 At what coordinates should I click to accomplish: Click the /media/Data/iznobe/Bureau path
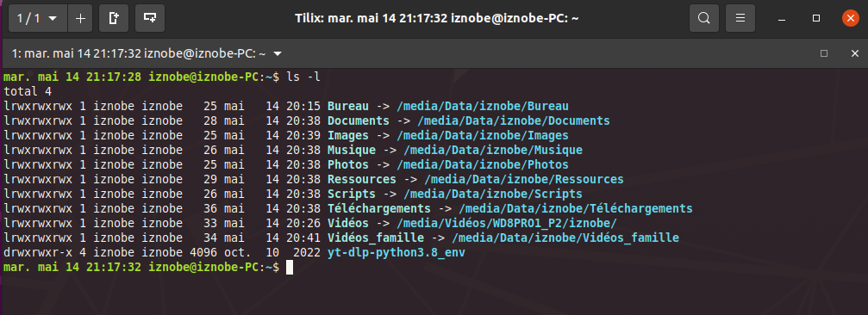point(482,106)
